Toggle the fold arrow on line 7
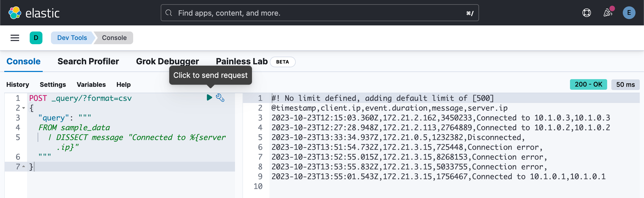The width and height of the screenshot is (644, 198). pos(24,166)
